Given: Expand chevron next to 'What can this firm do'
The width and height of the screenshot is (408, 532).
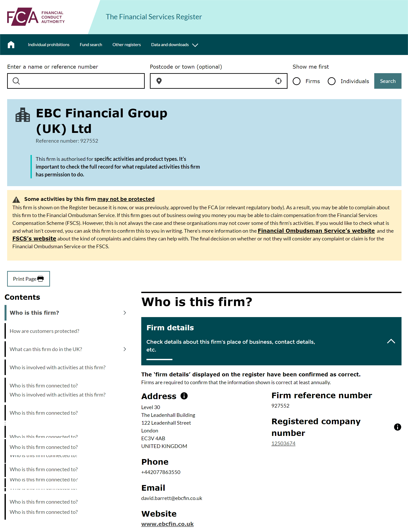Looking at the screenshot, I should (125, 349).
